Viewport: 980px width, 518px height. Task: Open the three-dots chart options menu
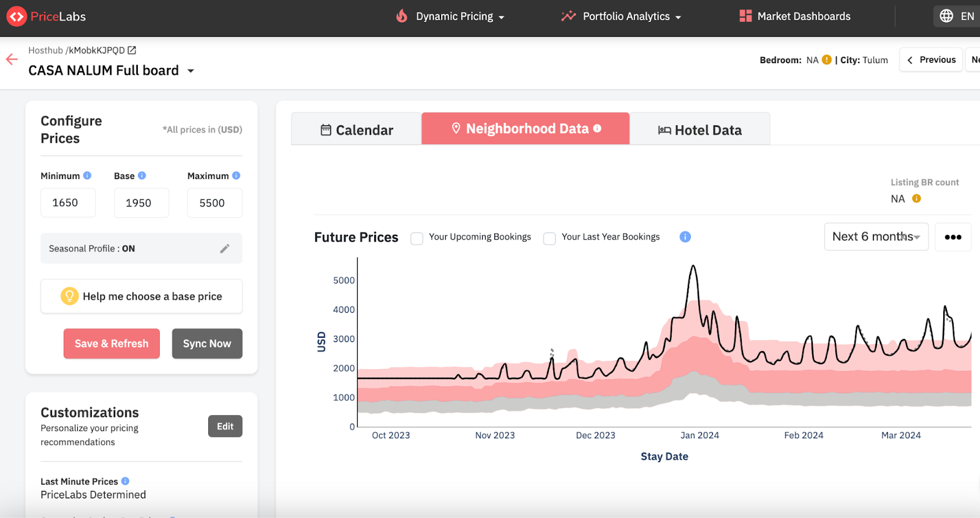953,237
